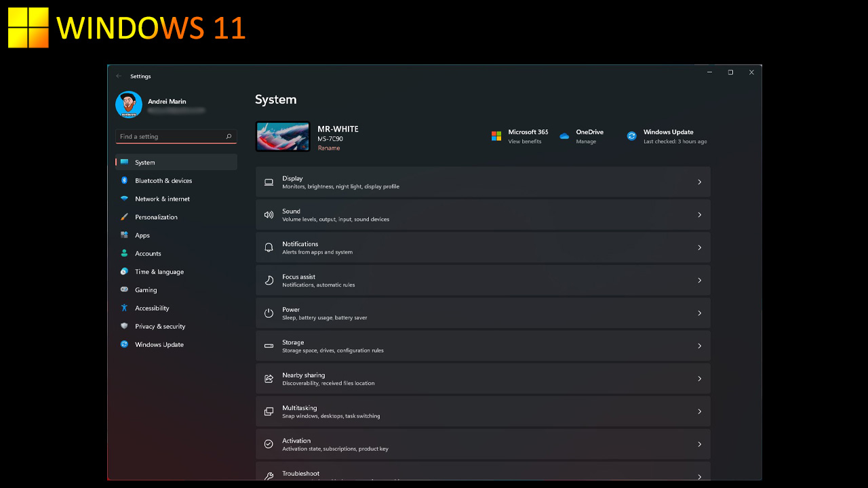The height and width of the screenshot is (488, 868).
Task: Click the Andrei Marin account name
Action: point(167,102)
